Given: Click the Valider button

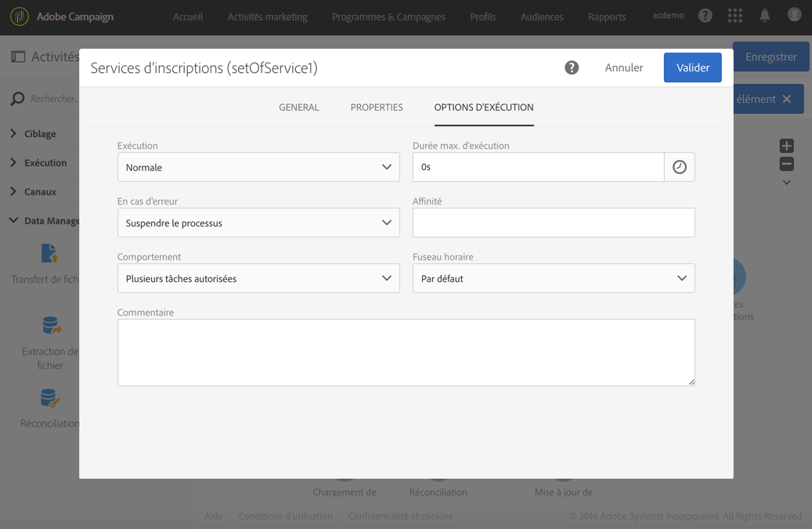Looking at the screenshot, I should [x=692, y=67].
